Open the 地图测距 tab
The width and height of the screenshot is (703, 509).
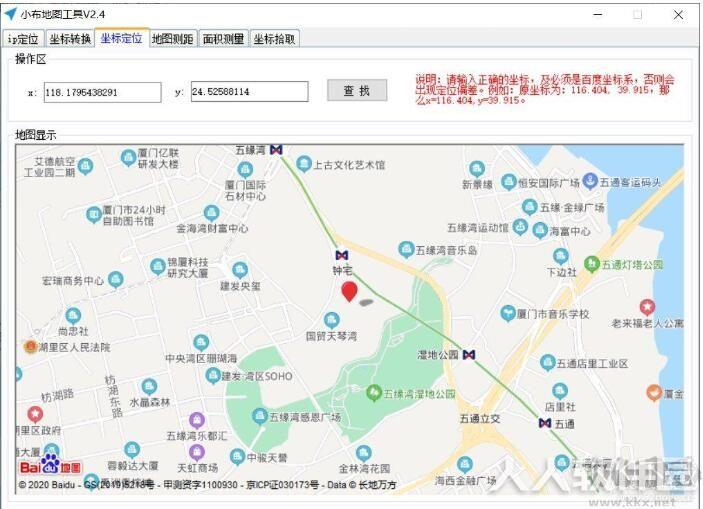[x=173, y=39]
